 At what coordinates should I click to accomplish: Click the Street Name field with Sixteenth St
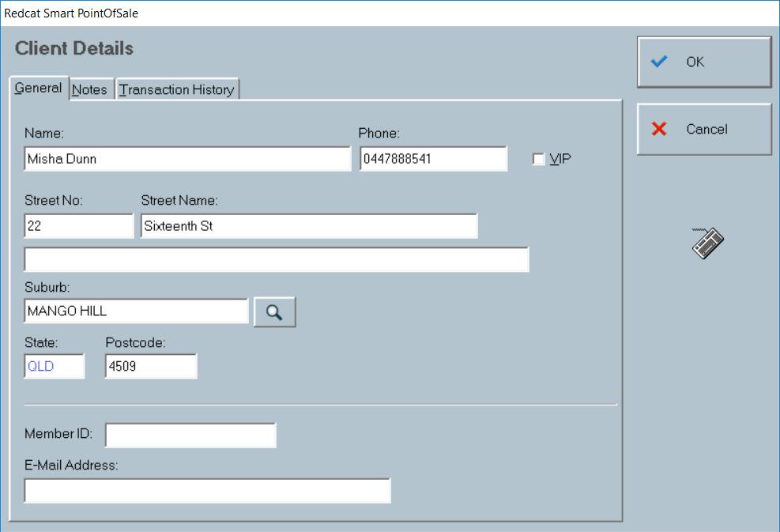coord(311,224)
